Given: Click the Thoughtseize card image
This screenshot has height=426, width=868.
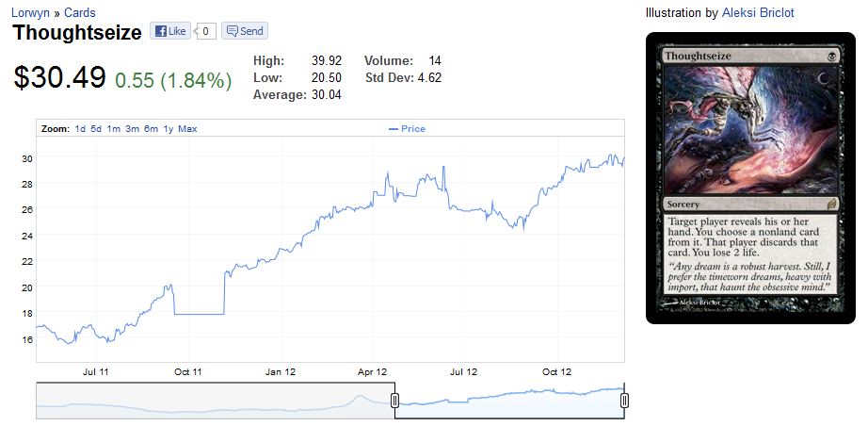Looking at the screenshot, I should click(750, 179).
